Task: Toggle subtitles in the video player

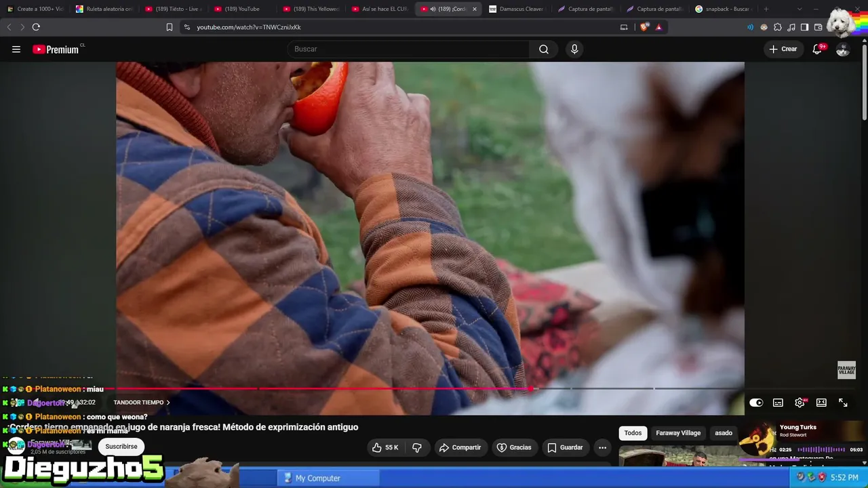Action: click(778, 403)
